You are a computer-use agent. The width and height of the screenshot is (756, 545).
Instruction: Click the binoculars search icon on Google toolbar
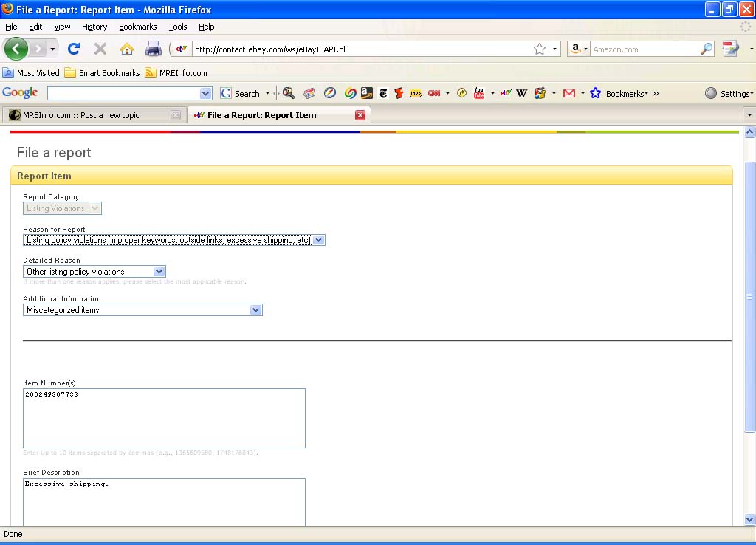click(289, 93)
